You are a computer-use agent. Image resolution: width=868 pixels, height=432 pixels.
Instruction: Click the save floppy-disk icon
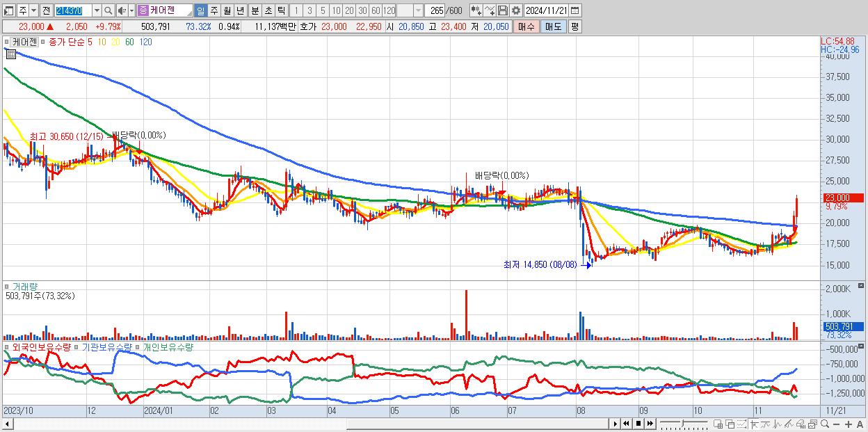pyautogui.click(x=503, y=10)
